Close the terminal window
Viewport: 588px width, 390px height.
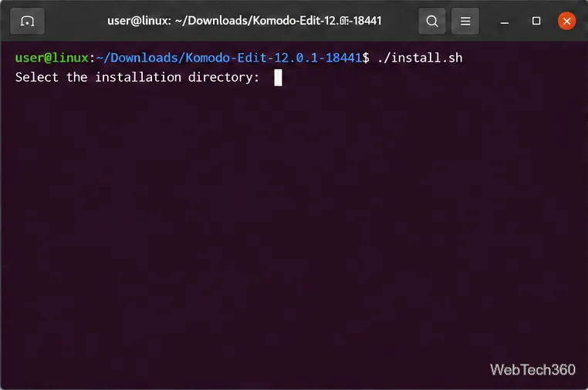tap(566, 21)
